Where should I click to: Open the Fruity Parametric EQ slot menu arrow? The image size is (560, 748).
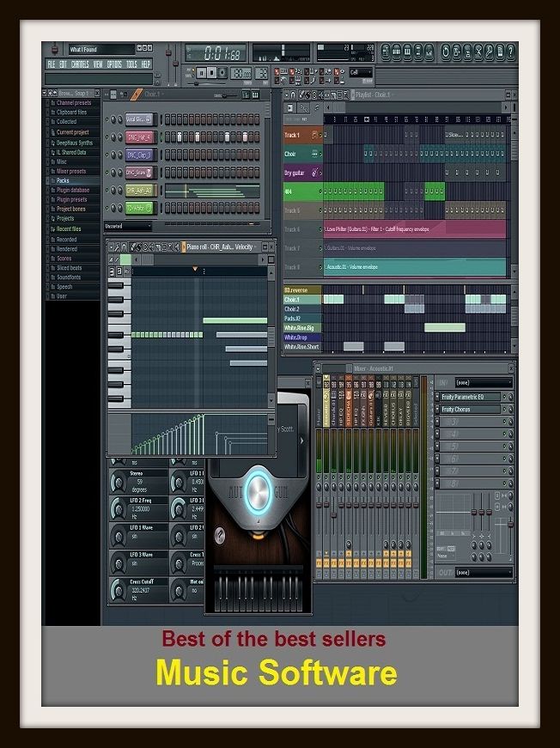pyautogui.click(x=437, y=397)
